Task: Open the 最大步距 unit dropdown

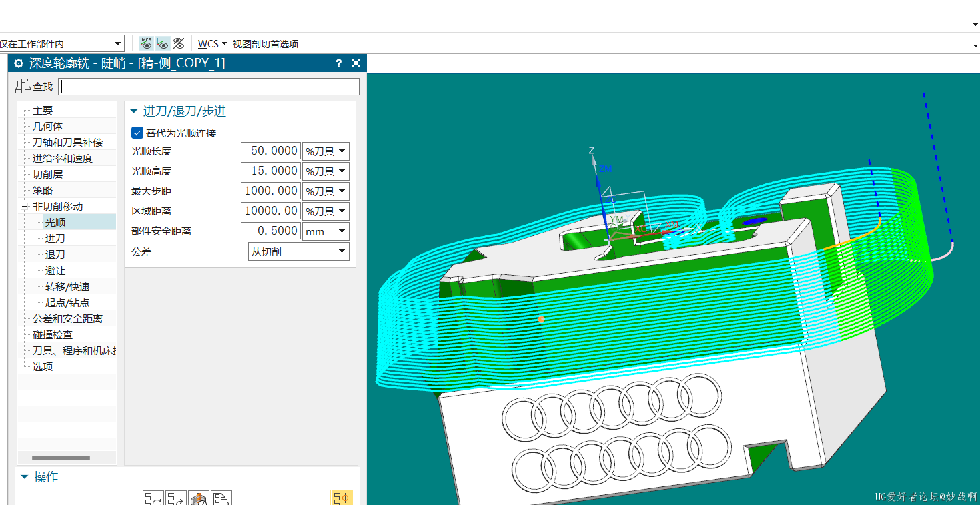Action: pos(326,191)
